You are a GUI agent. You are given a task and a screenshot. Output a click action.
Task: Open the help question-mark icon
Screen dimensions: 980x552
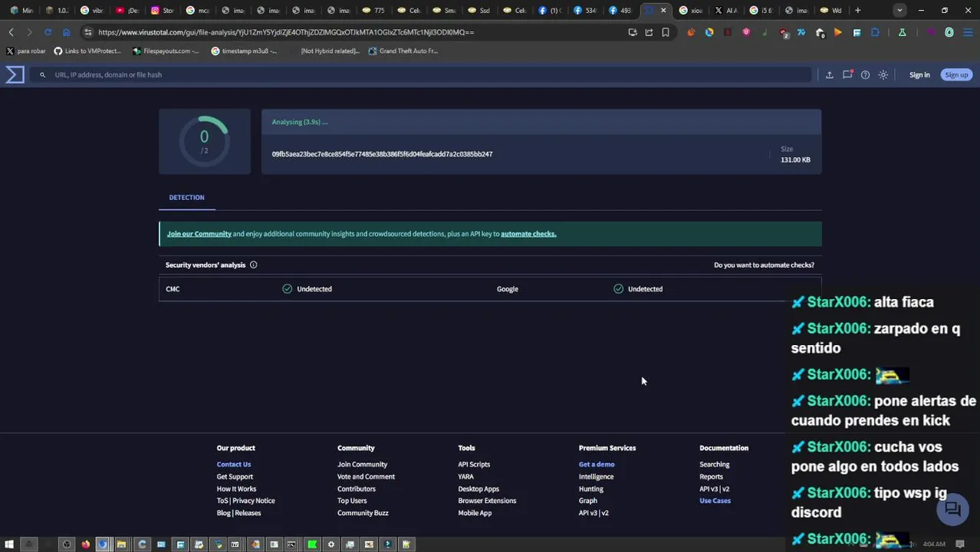click(x=865, y=75)
